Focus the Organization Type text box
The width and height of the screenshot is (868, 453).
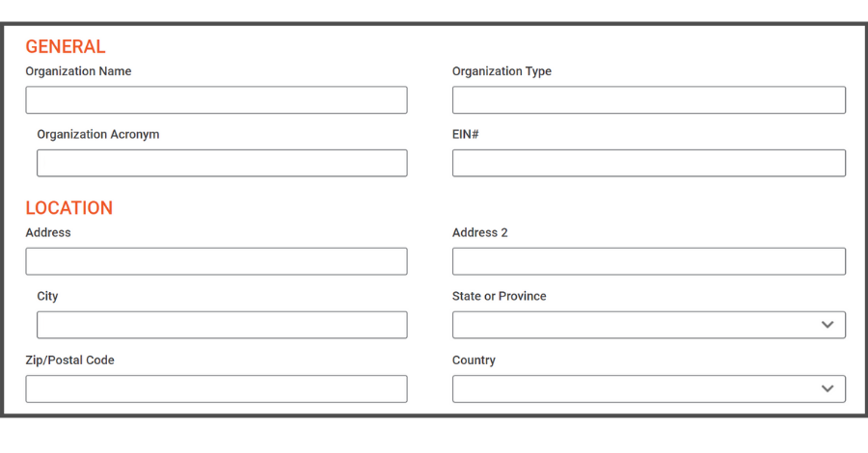click(649, 100)
